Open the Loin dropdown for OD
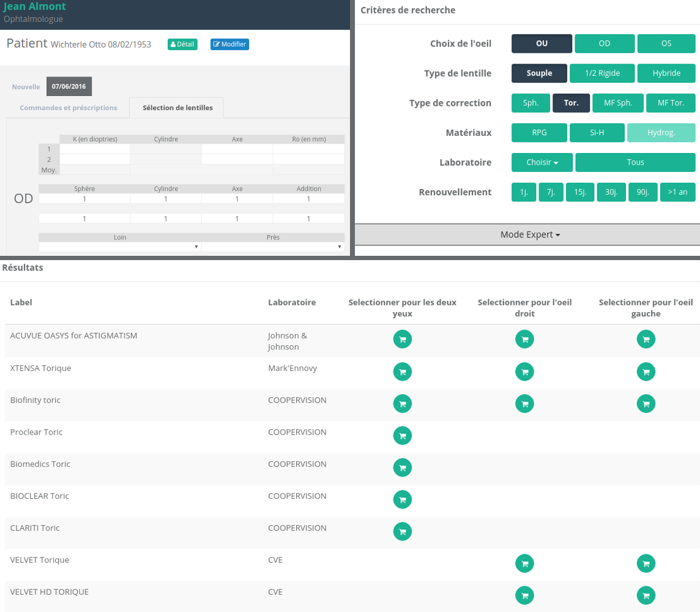 coord(120,247)
